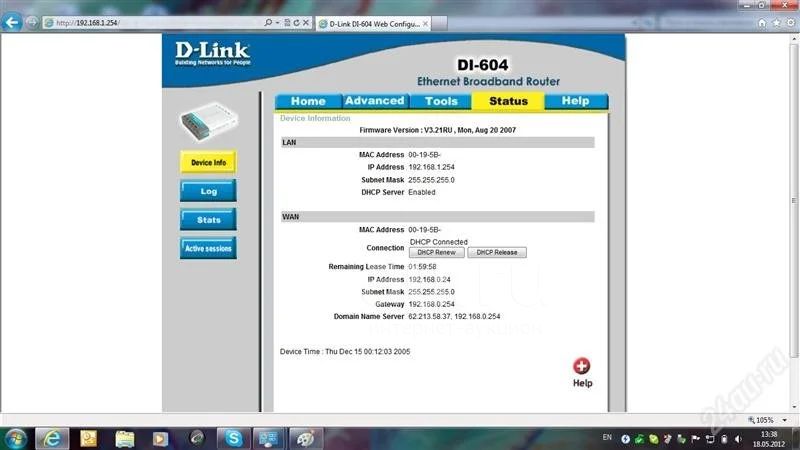Open the Outlook taskbar icon
The image size is (800, 450).
coord(88,439)
